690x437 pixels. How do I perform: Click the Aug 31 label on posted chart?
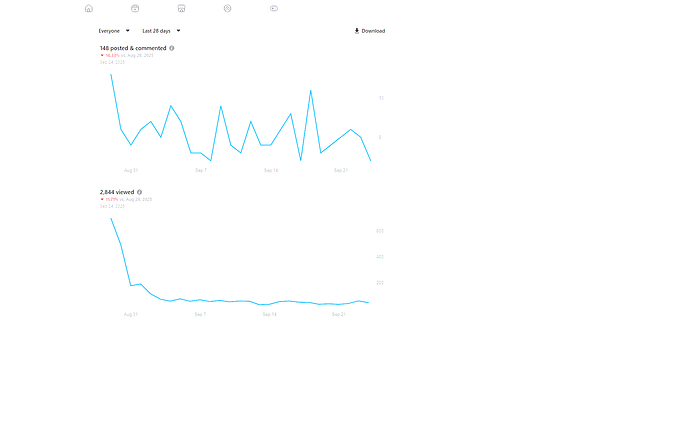pyautogui.click(x=131, y=170)
